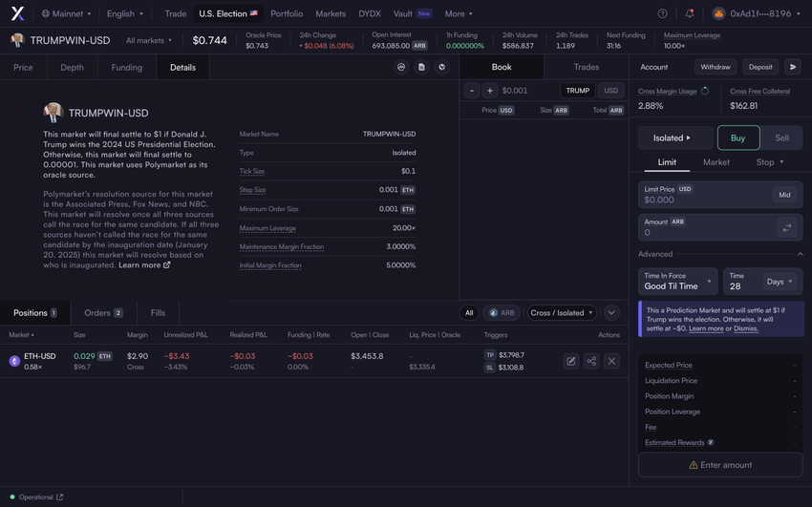Edit the ETH-USD position triggers
Screen dimensions: 812x507
(x=570, y=361)
